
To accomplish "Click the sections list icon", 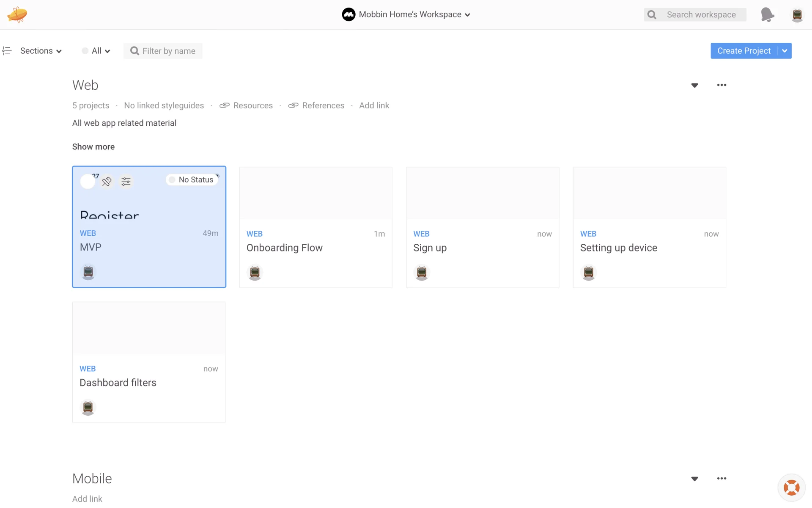I will 7,51.
